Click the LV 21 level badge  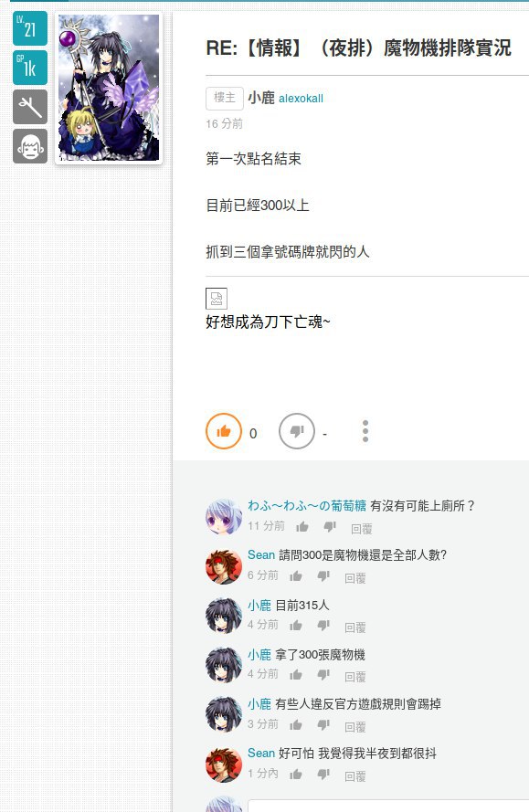click(30, 28)
